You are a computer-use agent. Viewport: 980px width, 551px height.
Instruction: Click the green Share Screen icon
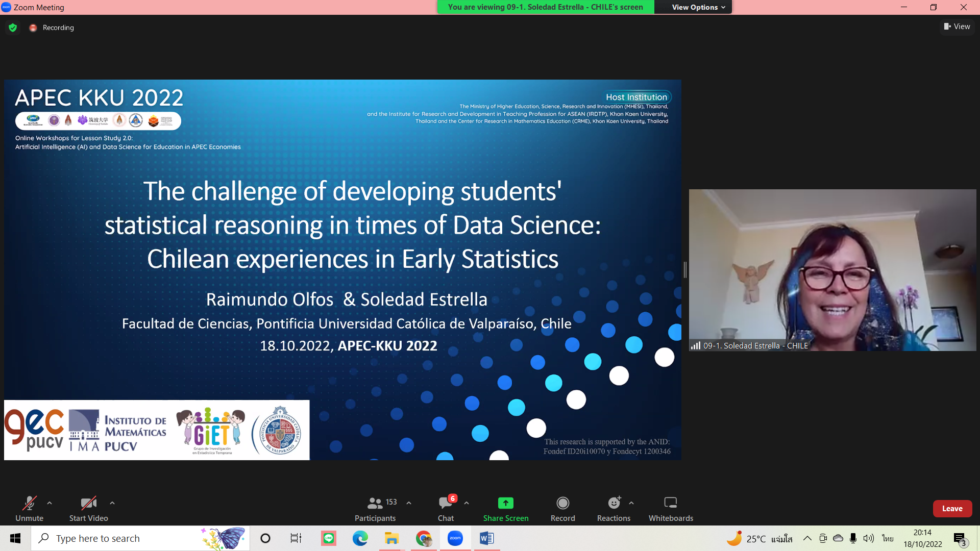pos(505,503)
